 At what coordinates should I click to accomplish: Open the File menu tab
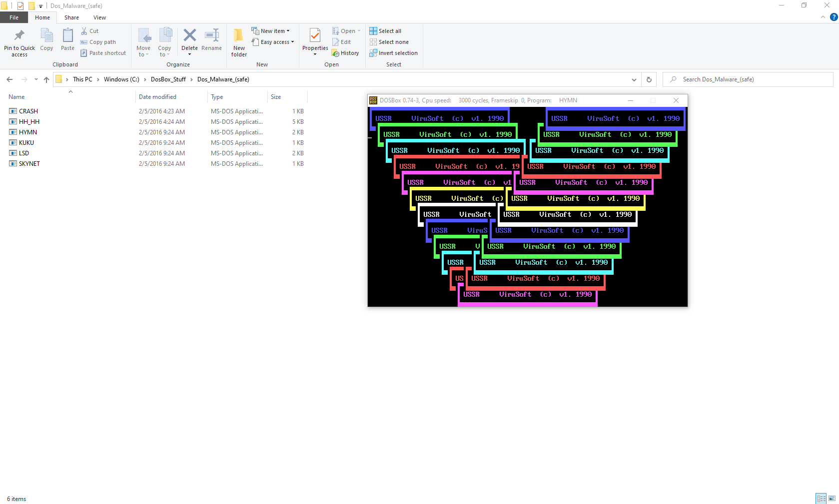[14, 17]
